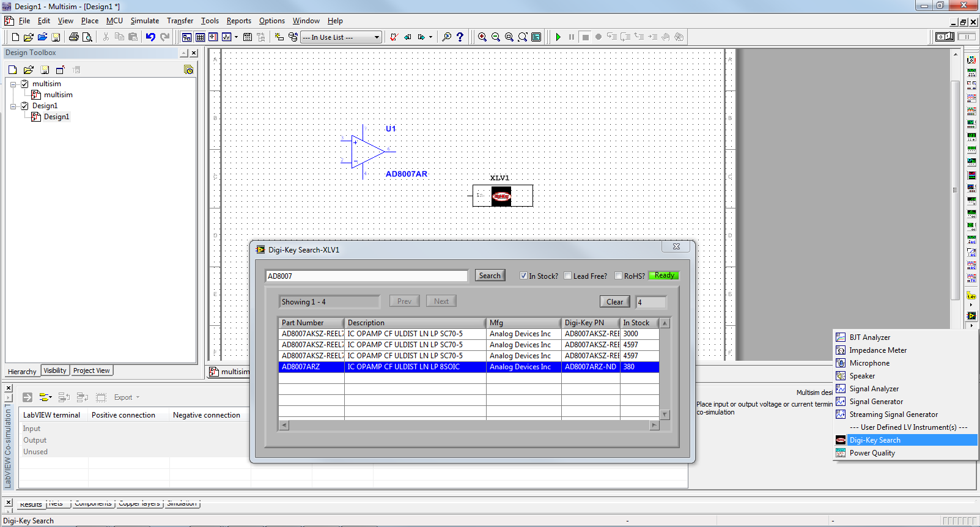Viewport: 980px width, 527px height.
Task: Enable the RoHS? checkbox
Action: pyautogui.click(x=618, y=276)
